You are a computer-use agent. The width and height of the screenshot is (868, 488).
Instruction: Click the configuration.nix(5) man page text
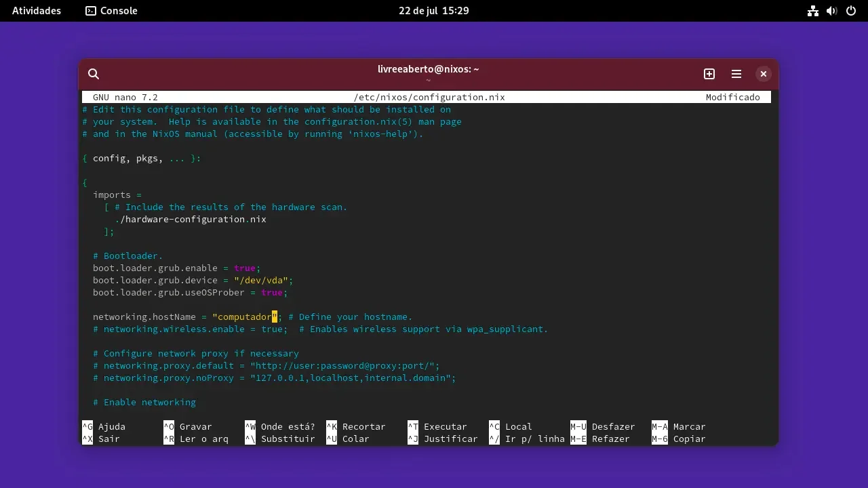point(383,122)
